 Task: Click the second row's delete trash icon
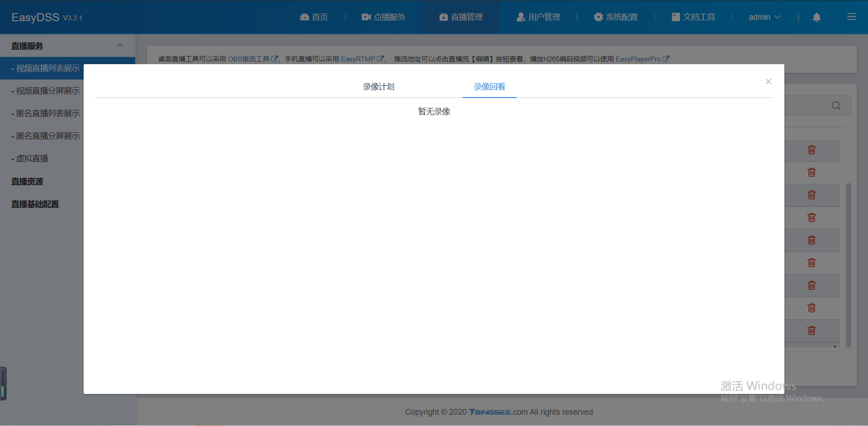tap(811, 172)
